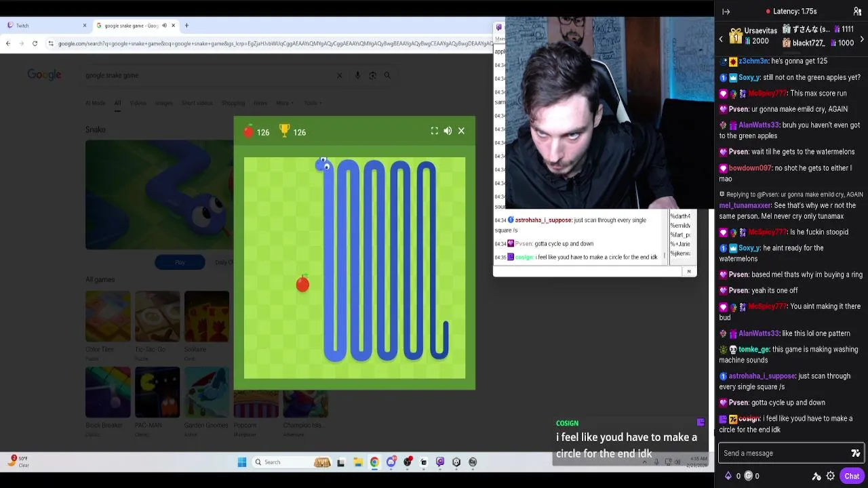Click the Play button under Snake preview
The width and height of the screenshot is (868, 488).
tap(180, 262)
